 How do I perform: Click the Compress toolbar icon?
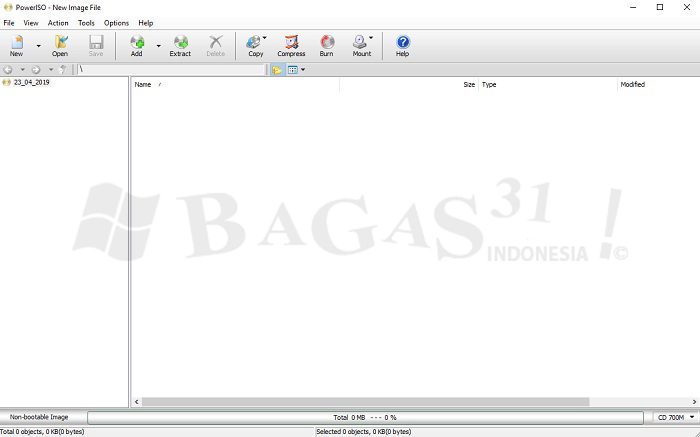click(291, 46)
